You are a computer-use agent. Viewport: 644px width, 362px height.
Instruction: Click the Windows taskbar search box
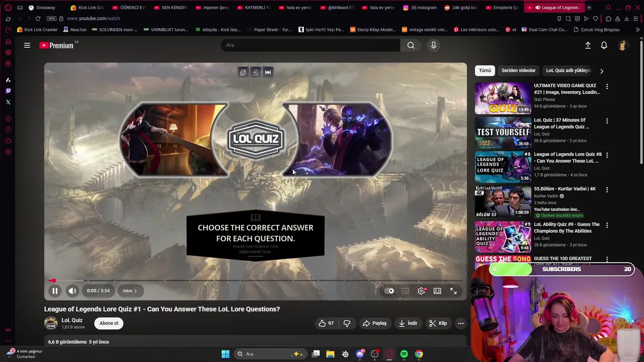click(271, 354)
